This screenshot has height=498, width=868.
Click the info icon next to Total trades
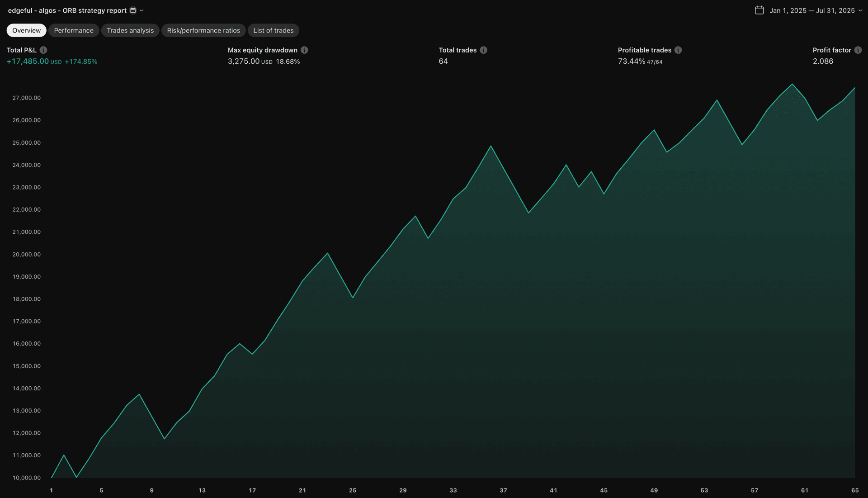click(484, 50)
